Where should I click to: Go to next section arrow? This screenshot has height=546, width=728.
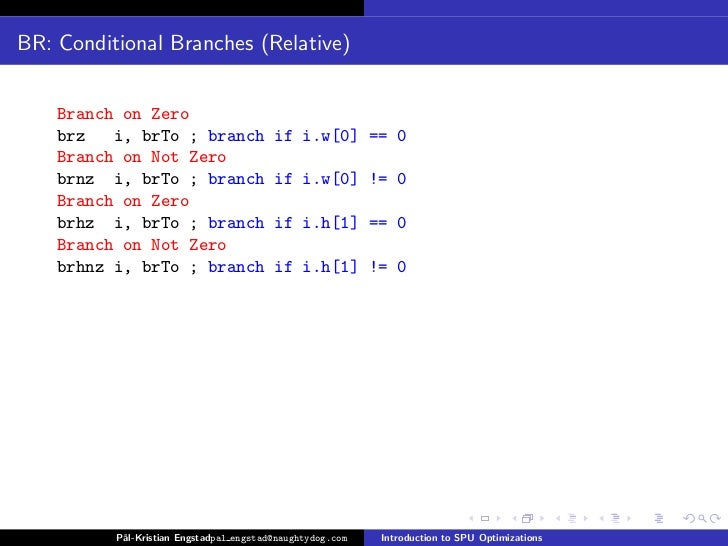(x=629, y=518)
